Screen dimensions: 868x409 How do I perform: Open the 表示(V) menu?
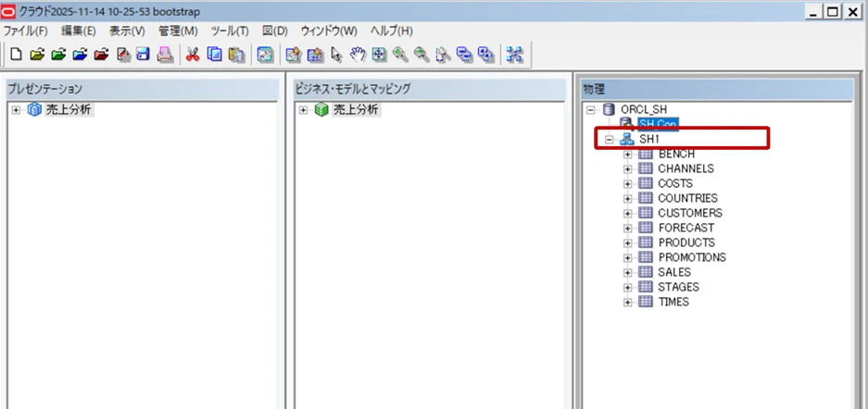127,31
